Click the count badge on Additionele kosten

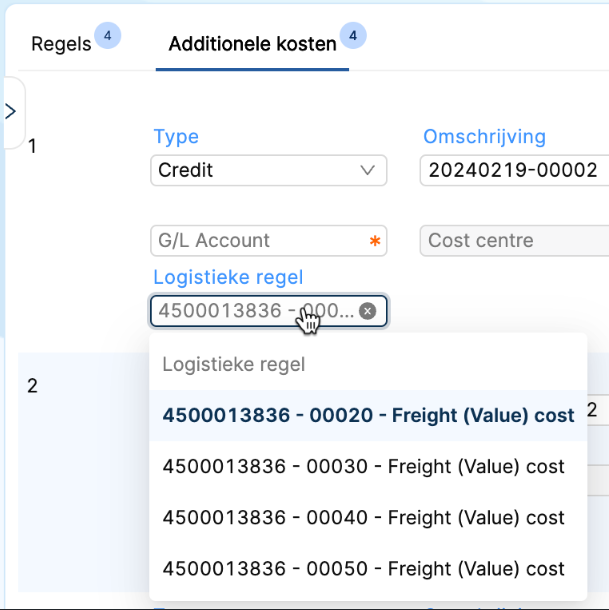pos(352,37)
